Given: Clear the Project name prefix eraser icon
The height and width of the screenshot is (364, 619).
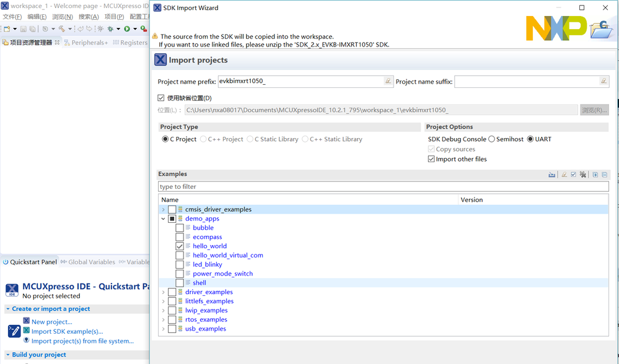Looking at the screenshot, I should point(388,81).
